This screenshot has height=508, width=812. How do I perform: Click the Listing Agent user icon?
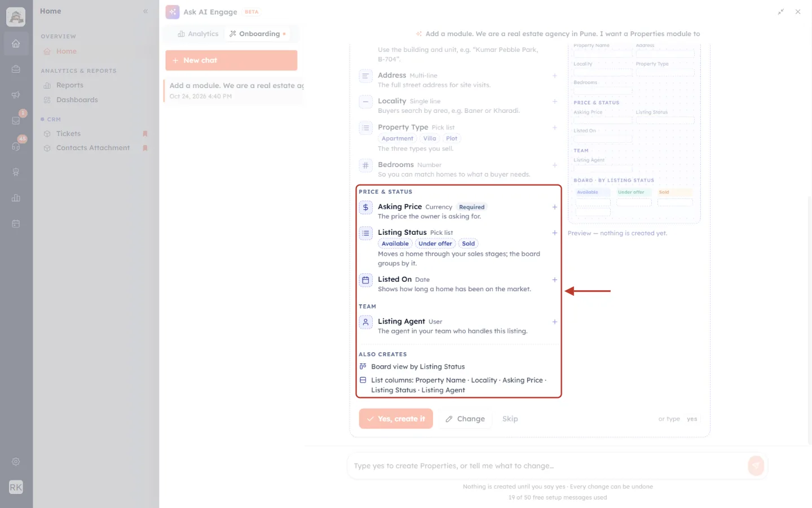coord(365,322)
